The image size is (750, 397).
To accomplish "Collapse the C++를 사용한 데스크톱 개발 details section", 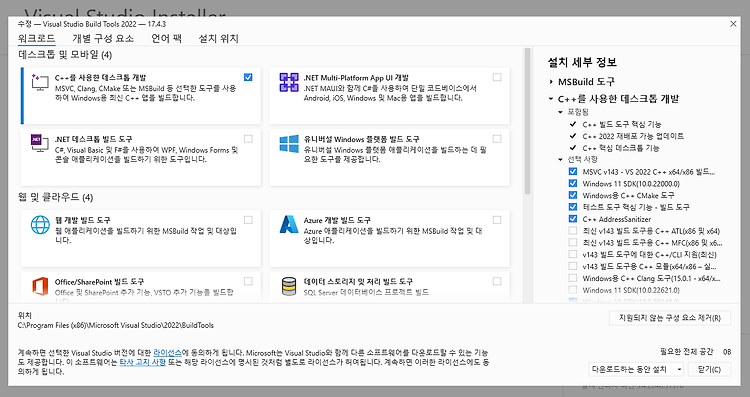I will (551, 99).
